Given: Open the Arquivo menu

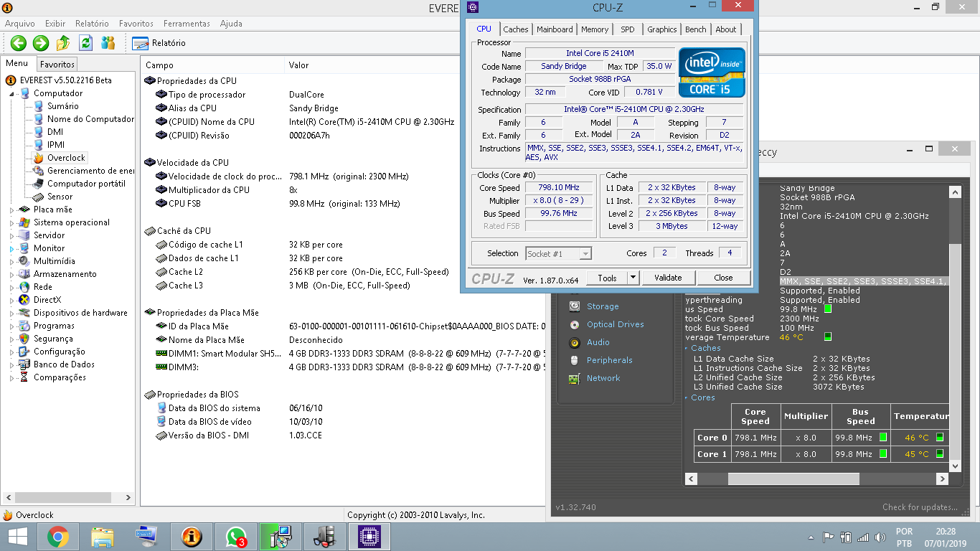Looking at the screenshot, I should click(x=20, y=24).
